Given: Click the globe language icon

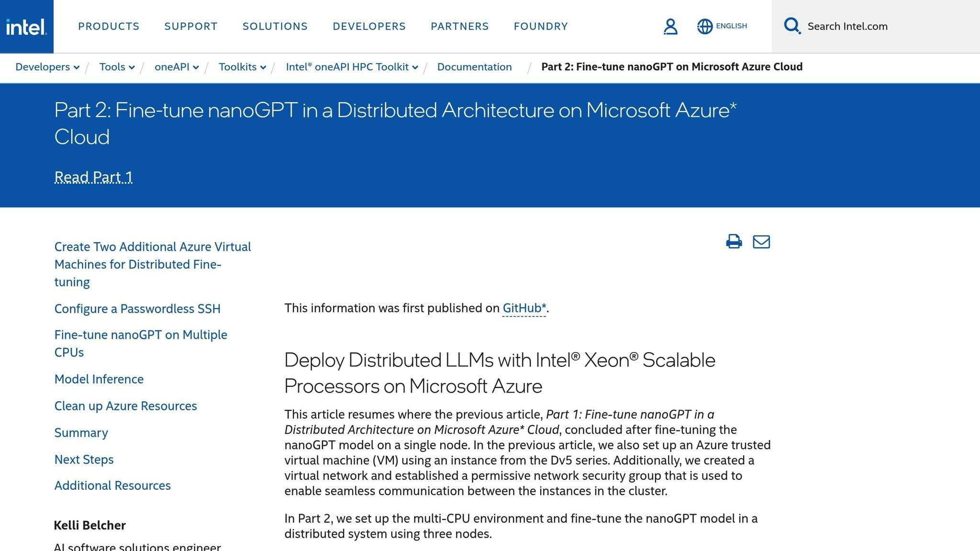Looking at the screenshot, I should [x=704, y=26].
